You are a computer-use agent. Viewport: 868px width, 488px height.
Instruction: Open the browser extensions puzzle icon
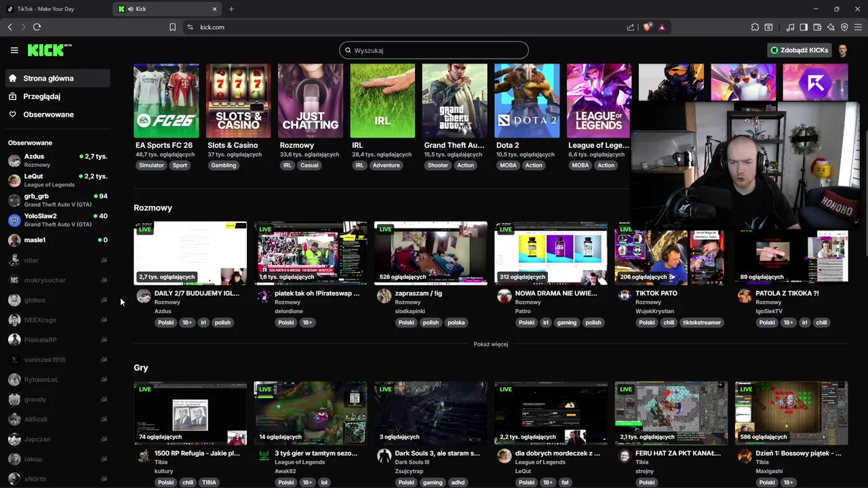(x=755, y=27)
